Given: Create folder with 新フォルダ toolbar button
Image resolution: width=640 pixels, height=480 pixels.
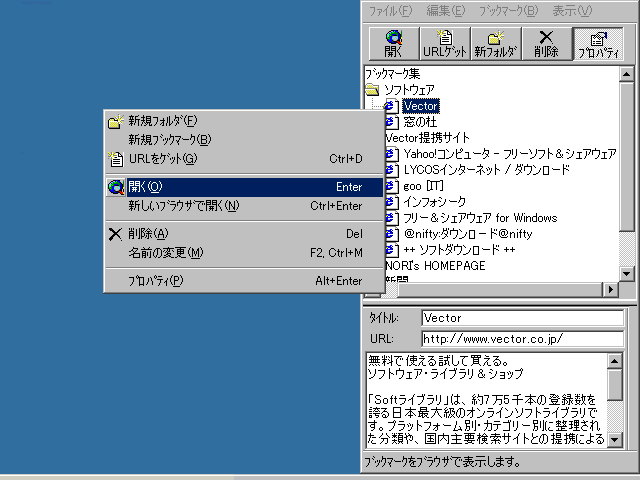Looking at the screenshot, I should [x=496, y=44].
